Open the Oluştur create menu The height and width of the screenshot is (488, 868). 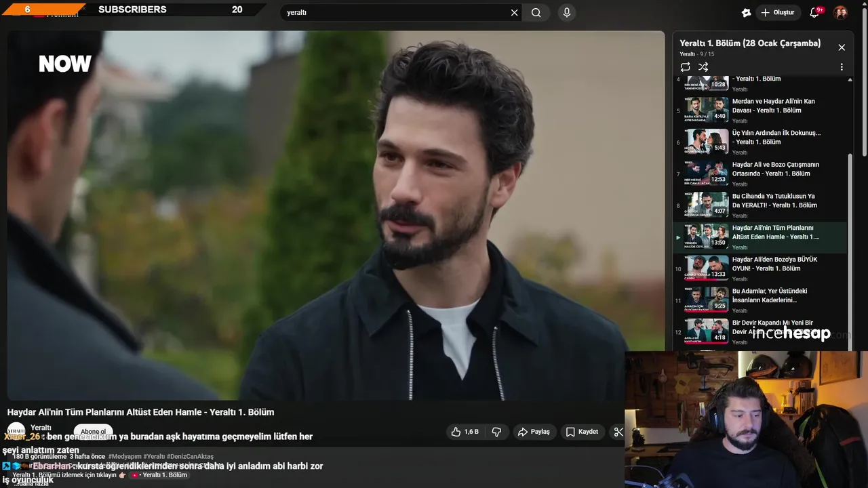pos(778,12)
